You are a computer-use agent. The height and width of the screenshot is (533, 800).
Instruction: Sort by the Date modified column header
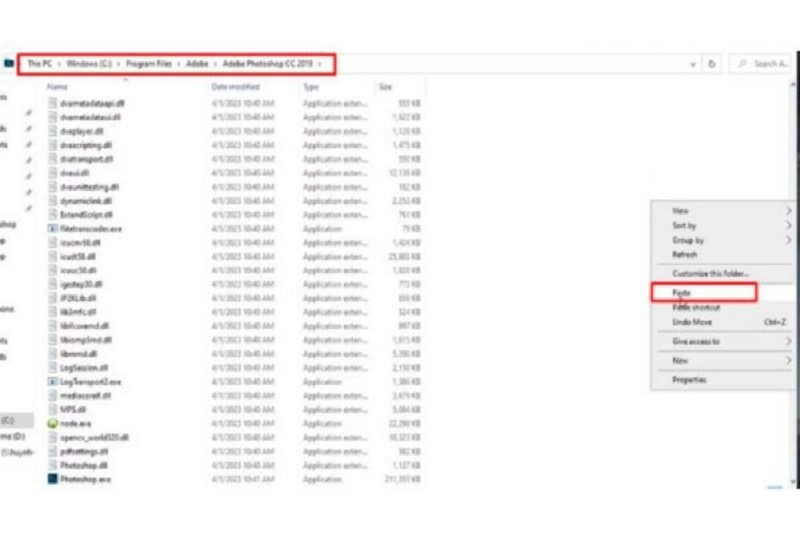(x=235, y=87)
